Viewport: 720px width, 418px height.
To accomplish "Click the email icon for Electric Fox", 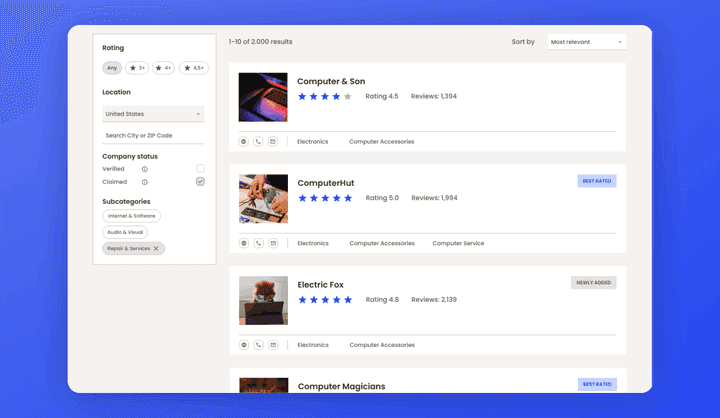I will click(x=272, y=345).
